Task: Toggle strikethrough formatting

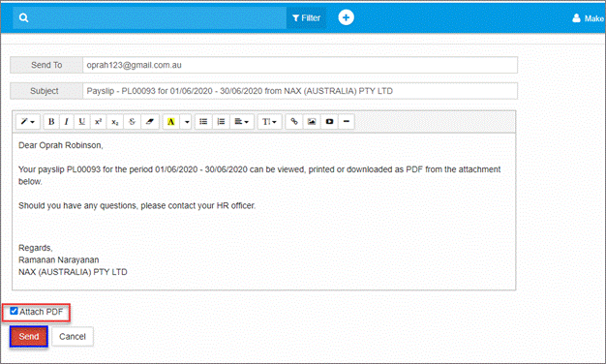Action: click(132, 122)
